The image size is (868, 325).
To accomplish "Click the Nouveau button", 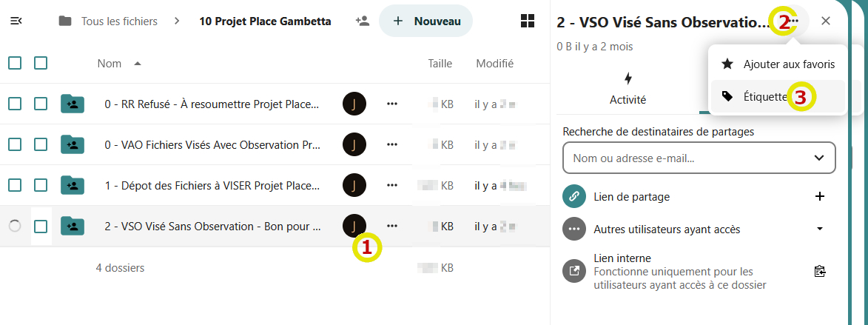I will (426, 21).
